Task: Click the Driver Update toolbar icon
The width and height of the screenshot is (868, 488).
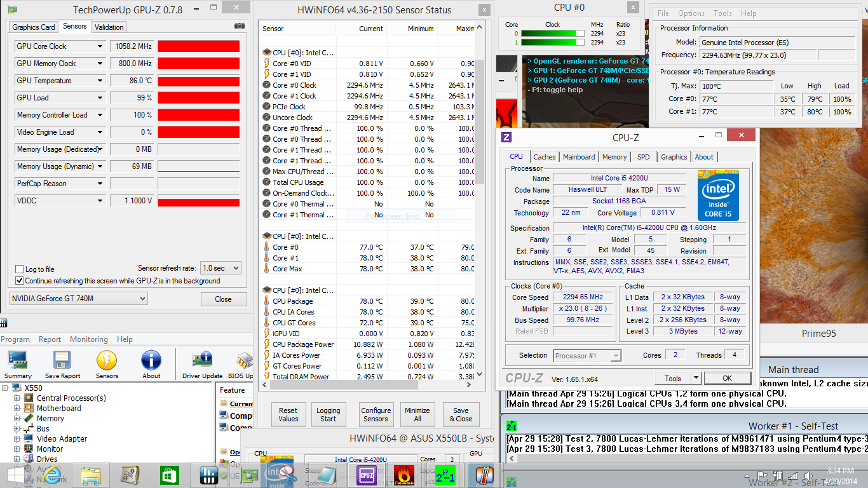Action: click(202, 365)
